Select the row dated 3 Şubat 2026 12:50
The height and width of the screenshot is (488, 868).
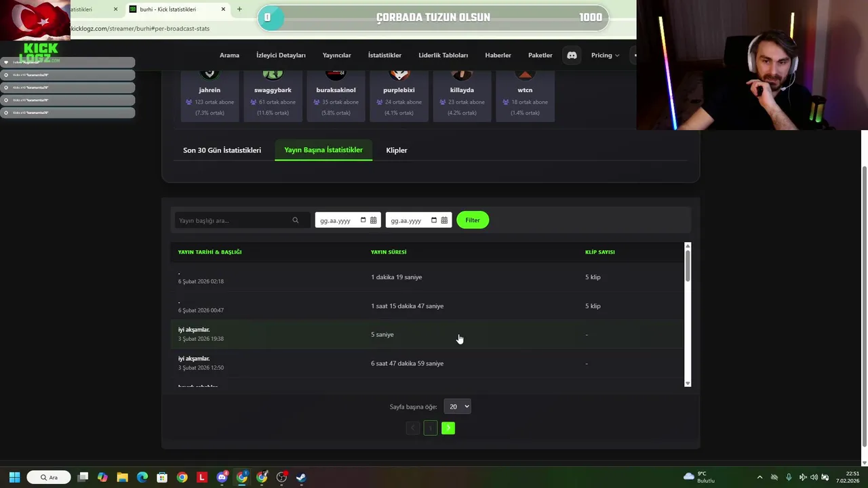[427, 363]
